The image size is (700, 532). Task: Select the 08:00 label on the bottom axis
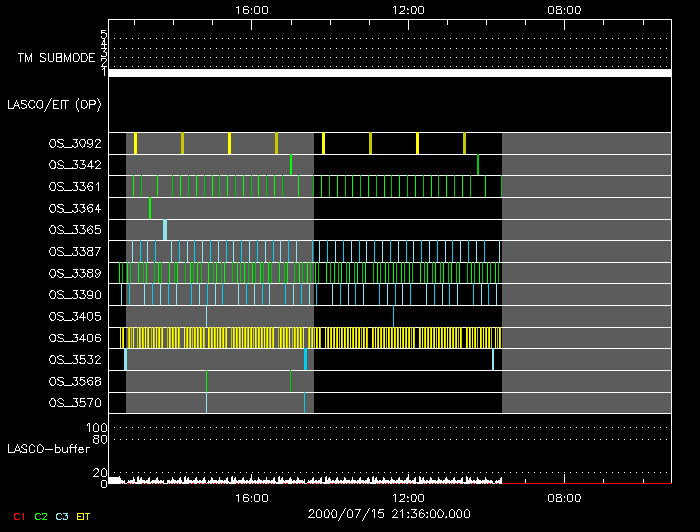565,497
